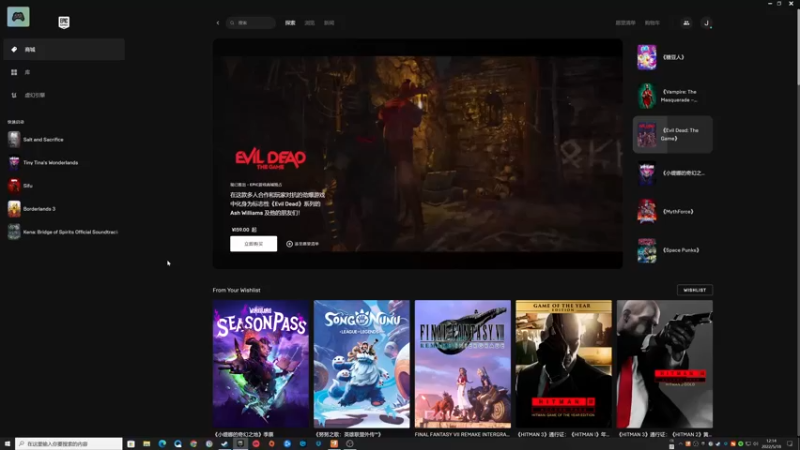Click the Epic Games Launcher taskbar icon
Screen dimensions: 800x450
click(x=240, y=444)
